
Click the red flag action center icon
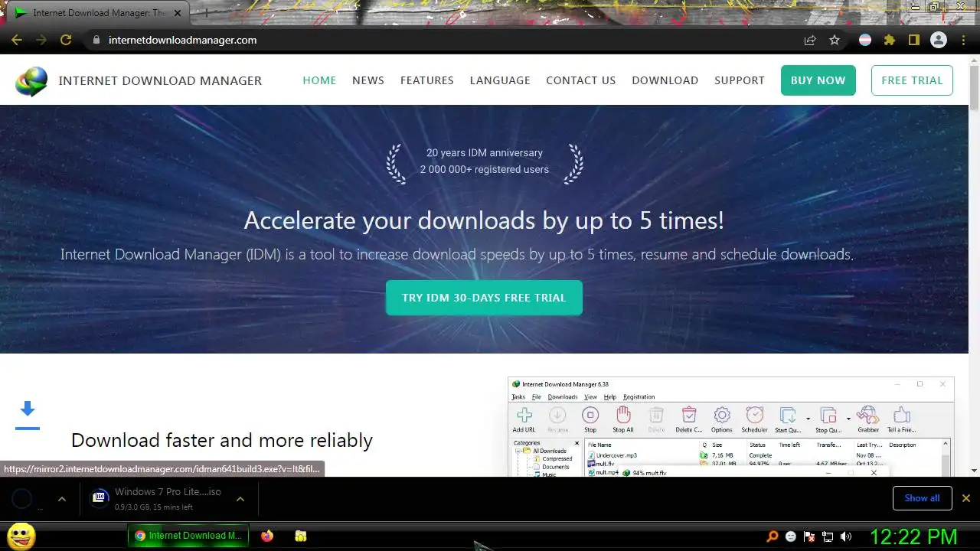point(809,536)
